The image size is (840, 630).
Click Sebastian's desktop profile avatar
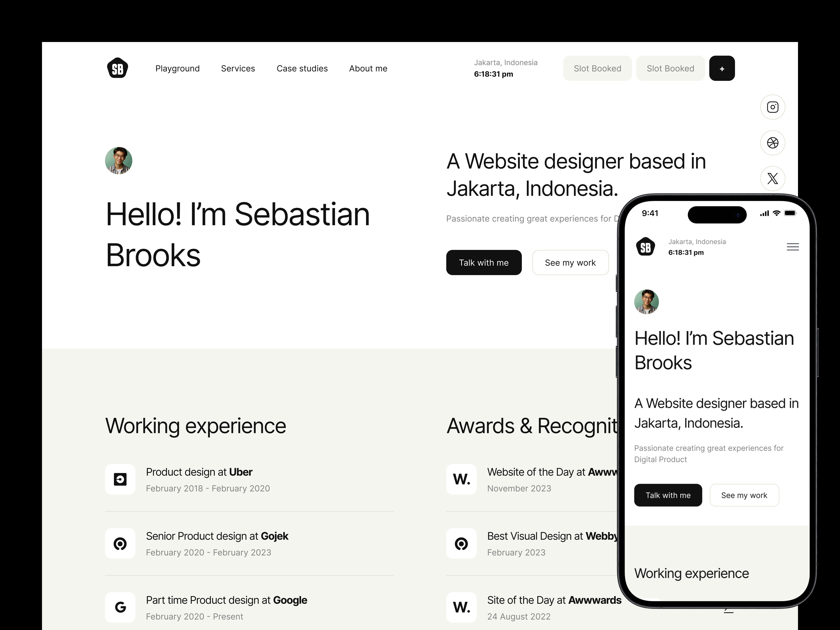click(119, 161)
